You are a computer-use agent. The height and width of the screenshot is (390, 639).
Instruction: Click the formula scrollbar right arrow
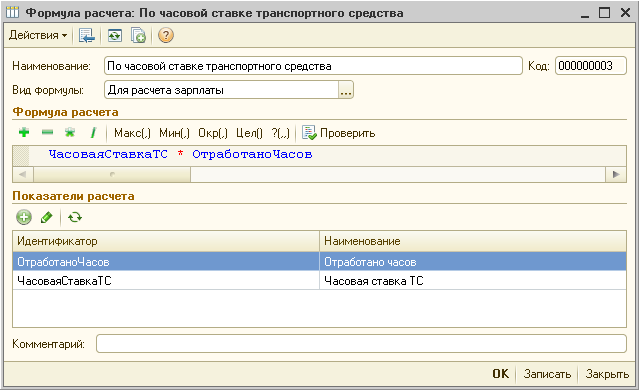tap(616, 174)
